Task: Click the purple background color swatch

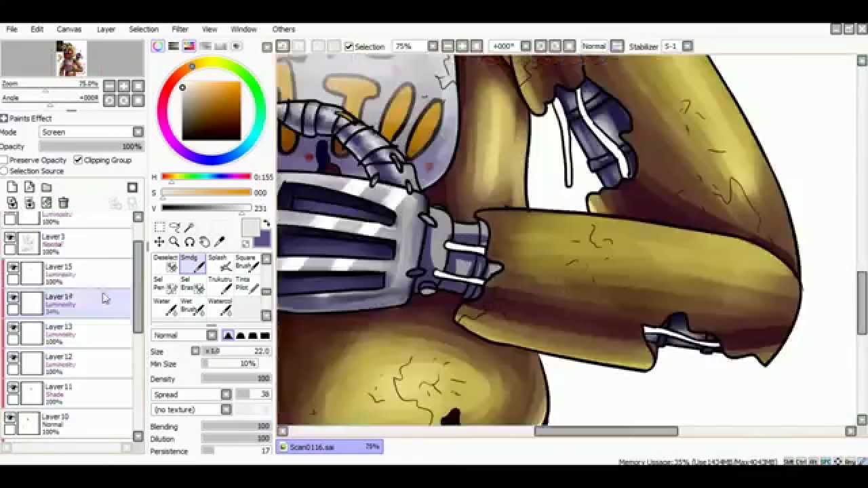Action: tap(262, 239)
